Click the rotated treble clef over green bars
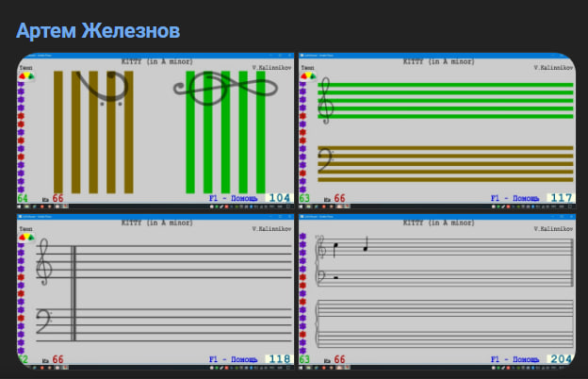Screen dimensions: 588x379 coord(226,89)
